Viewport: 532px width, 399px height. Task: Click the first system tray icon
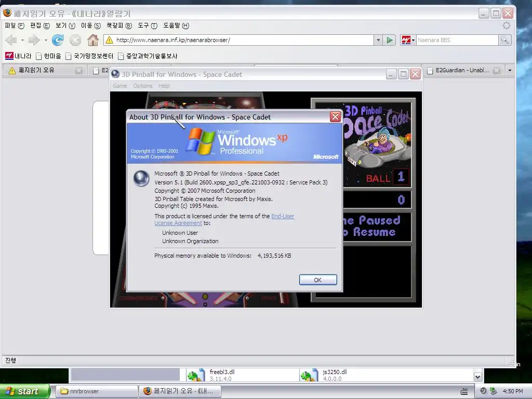point(483,391)
